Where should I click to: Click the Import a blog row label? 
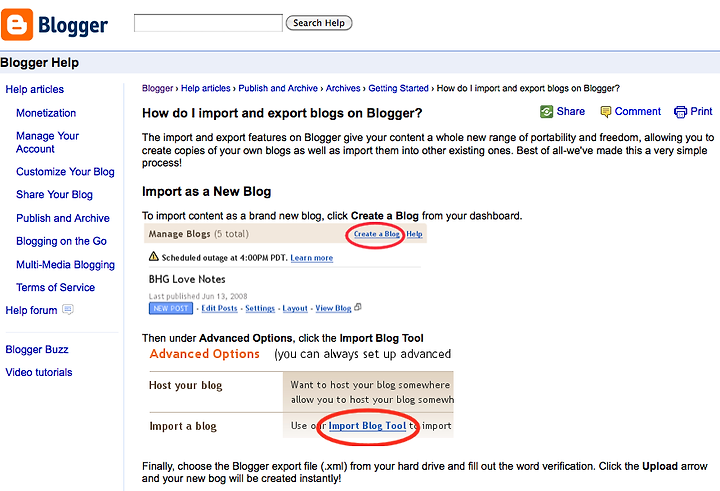coord(183,426)
